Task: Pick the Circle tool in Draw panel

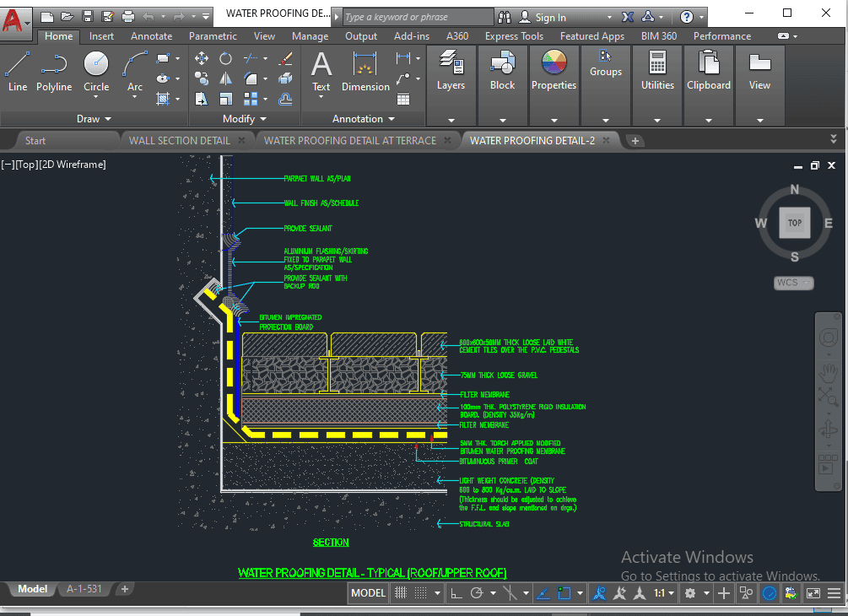Action: point(96,71)
